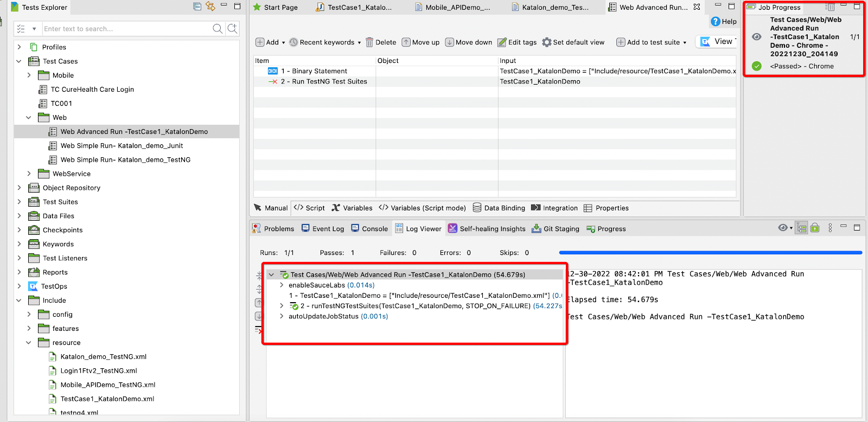Toggle the eye icon in Job Progress

coord(757,37)
